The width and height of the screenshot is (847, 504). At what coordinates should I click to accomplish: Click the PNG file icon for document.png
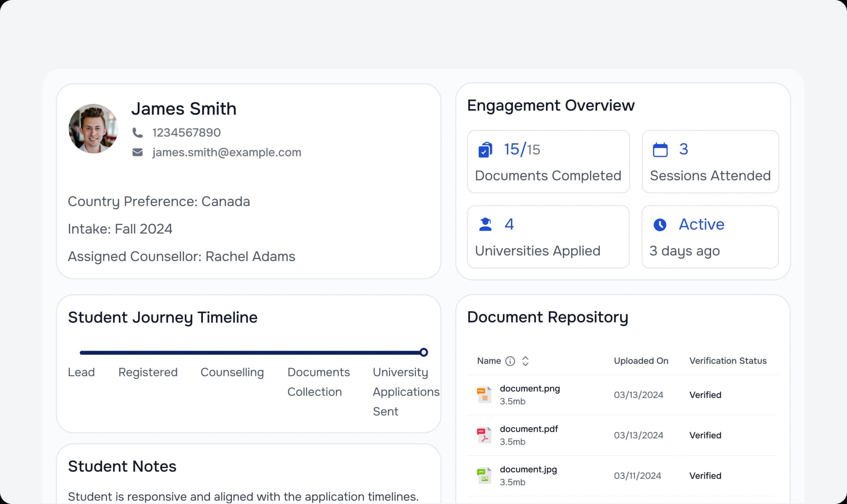tap(484, 394)
